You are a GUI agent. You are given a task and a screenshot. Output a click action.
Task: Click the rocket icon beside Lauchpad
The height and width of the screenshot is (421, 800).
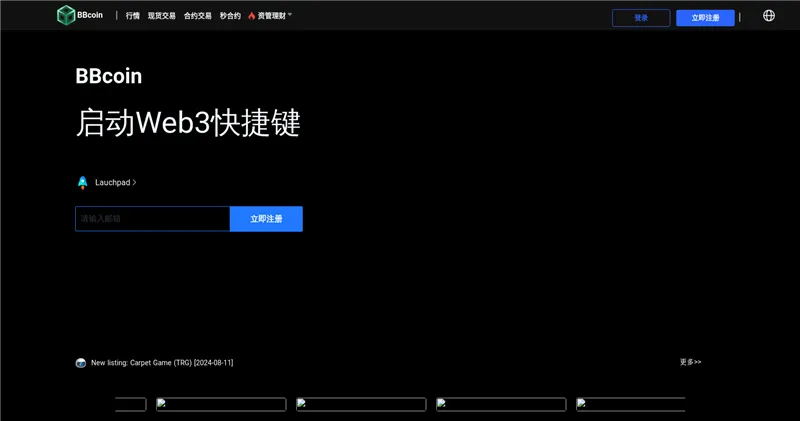click(x=82, y=183)
